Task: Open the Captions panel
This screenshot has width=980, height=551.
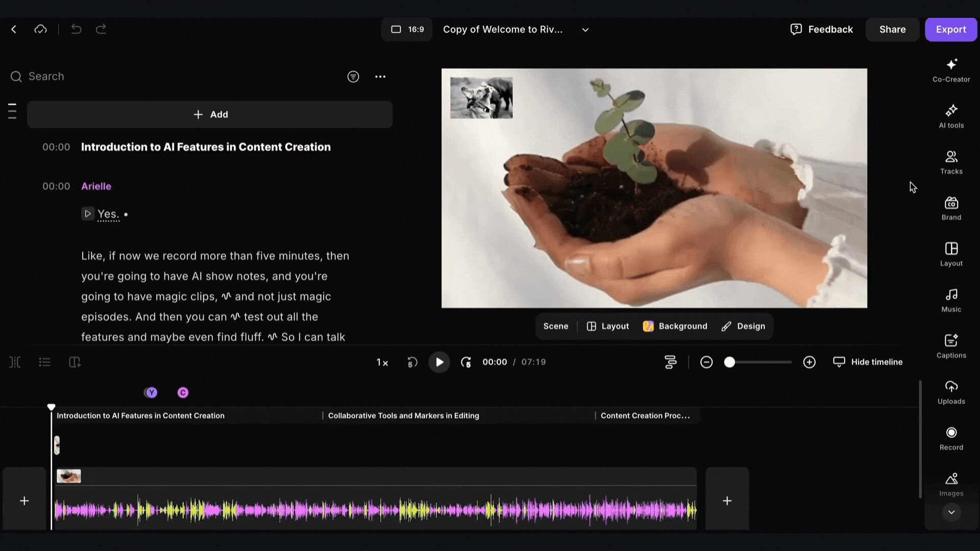Action: point(951,346)
